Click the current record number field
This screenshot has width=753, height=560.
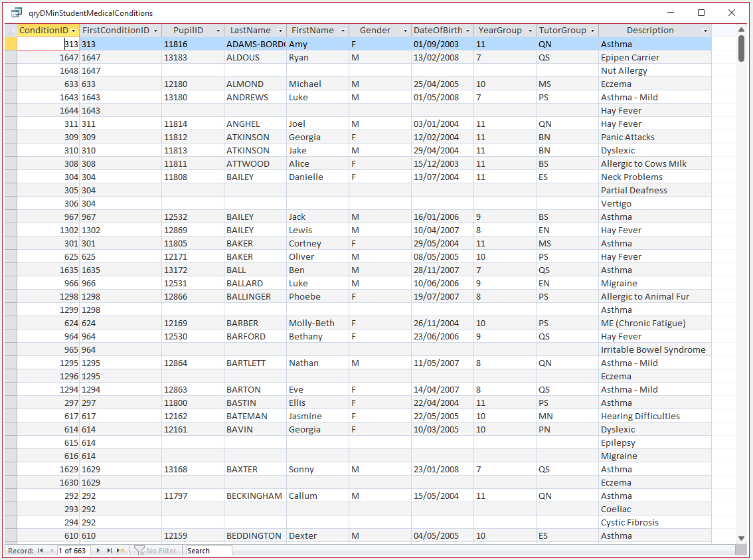point(74,551)
